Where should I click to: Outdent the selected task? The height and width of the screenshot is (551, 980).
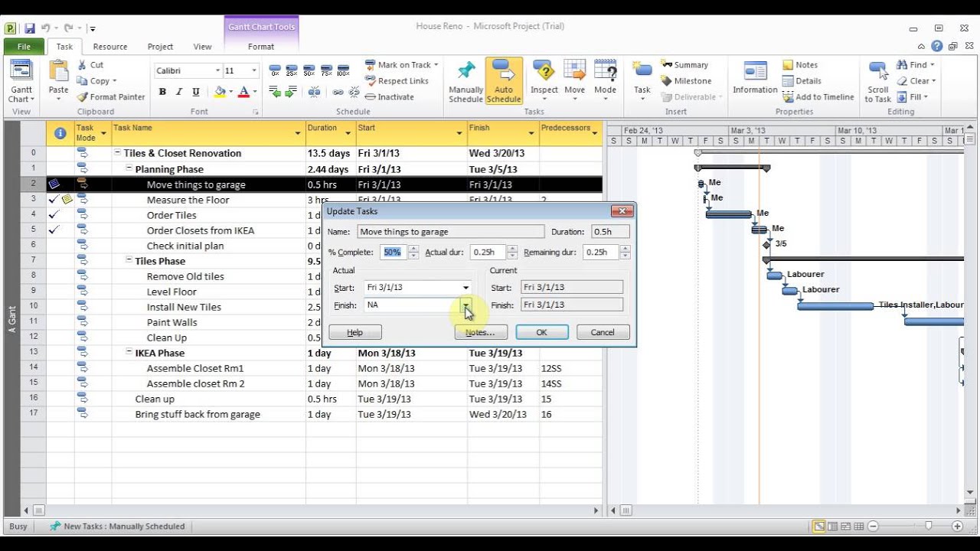pos(274,92)
